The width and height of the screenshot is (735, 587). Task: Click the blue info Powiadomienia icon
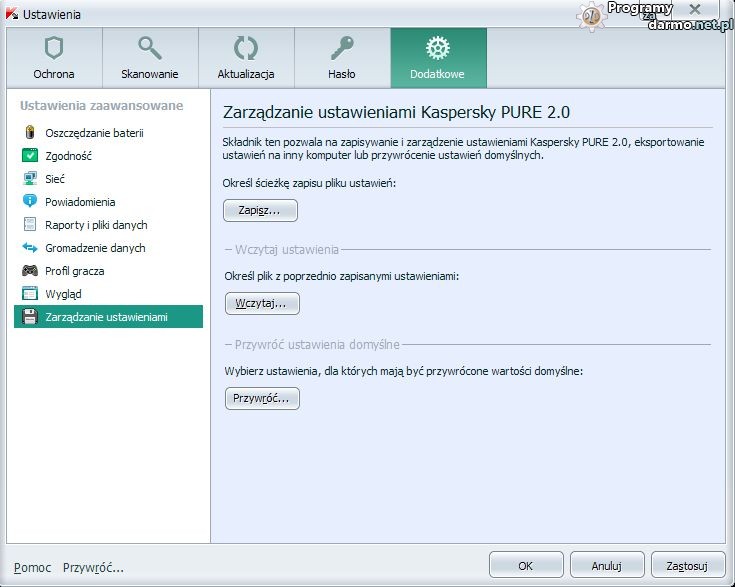click(x=30, y=201)
